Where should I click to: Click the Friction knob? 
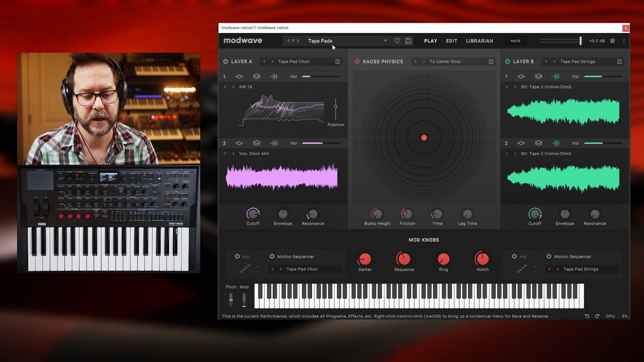point(407,214)
